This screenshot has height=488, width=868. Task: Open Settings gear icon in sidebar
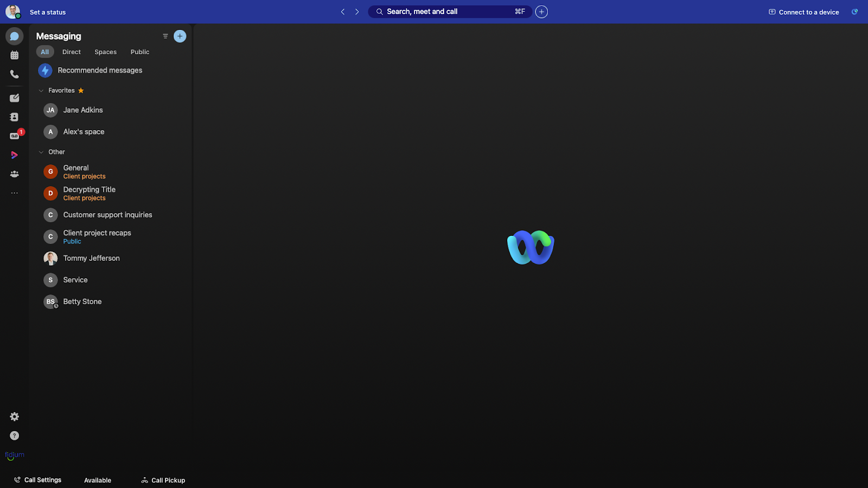point(15,416)
